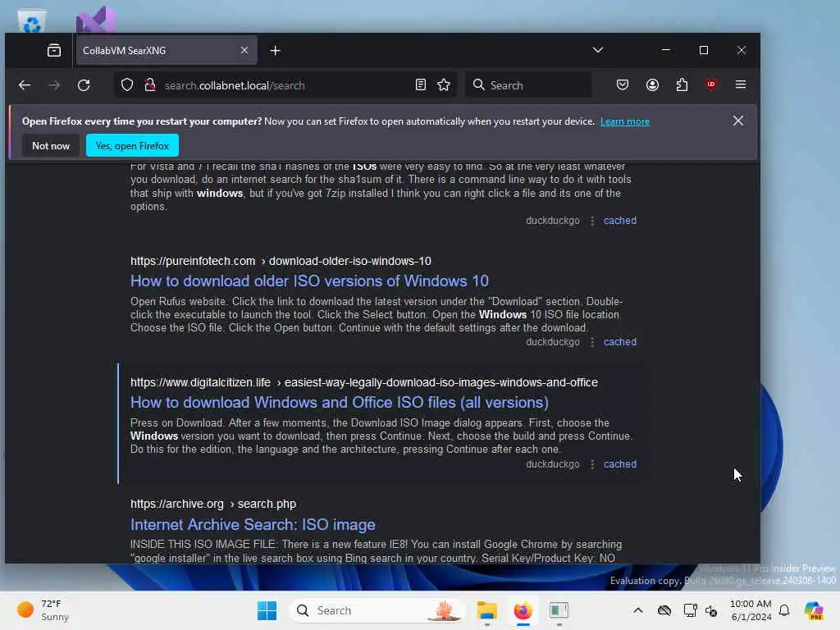The width and height of the screenshot is (840, 630).
Task: Click the https://pureinfotech.com URL text
Action: coord(193,261)
